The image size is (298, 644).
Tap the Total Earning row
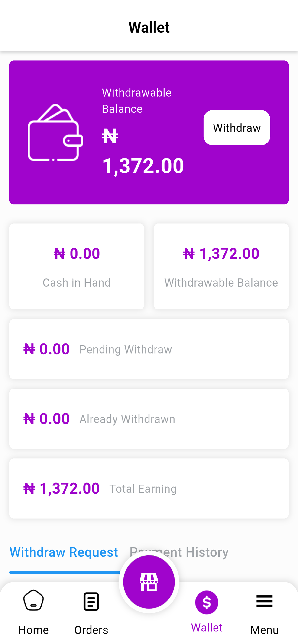[149, 488]
